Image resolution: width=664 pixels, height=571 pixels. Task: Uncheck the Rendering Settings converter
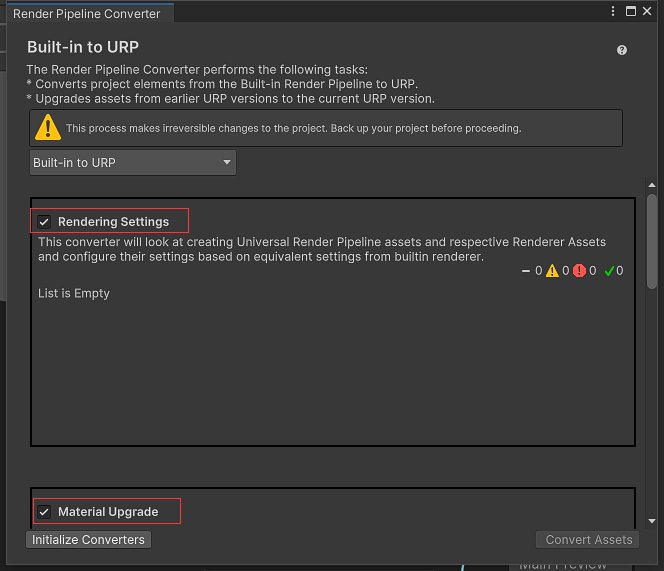[44, 222]
